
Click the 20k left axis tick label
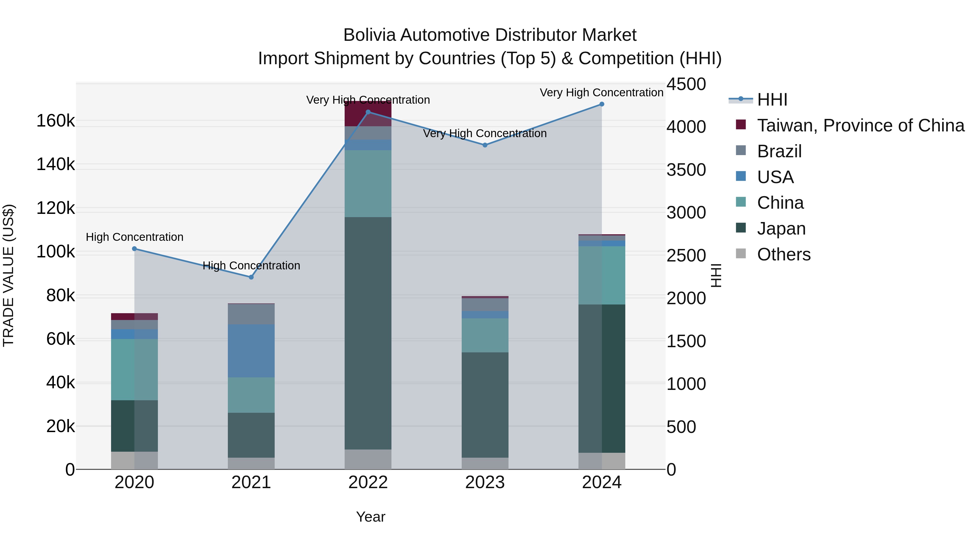(x=60, y=426)
